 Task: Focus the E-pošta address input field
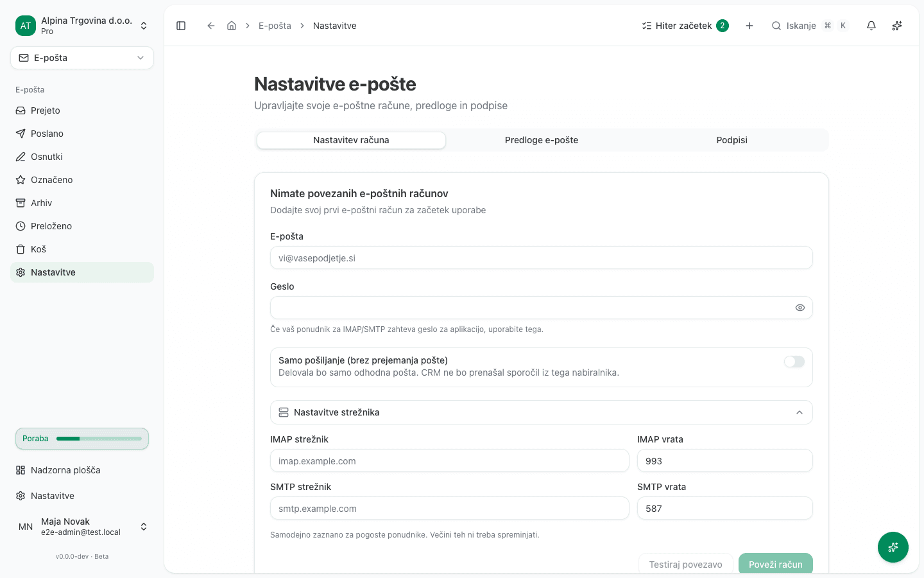542,258
